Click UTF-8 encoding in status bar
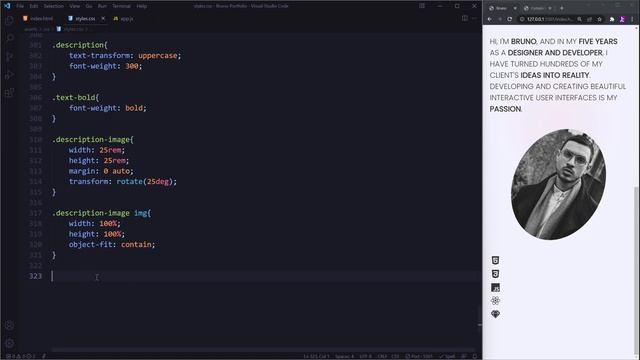This screenshot has width=640, height=360. pyautogui.click(x=365, y=356)
